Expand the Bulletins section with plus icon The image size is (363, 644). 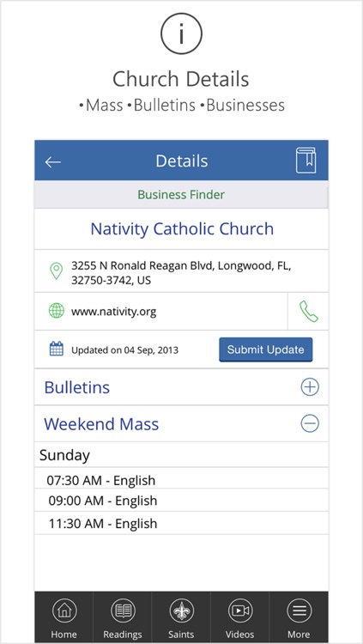click(310, 387)
